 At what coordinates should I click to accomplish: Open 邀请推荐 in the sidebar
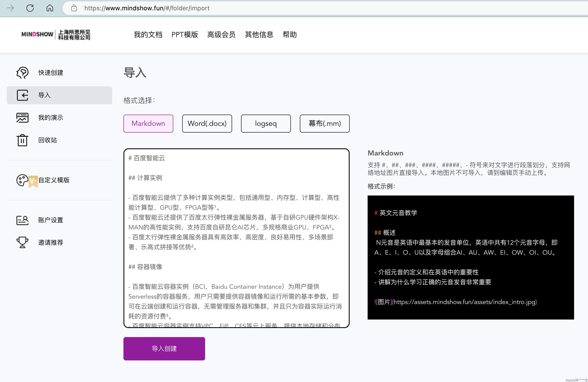51,242
